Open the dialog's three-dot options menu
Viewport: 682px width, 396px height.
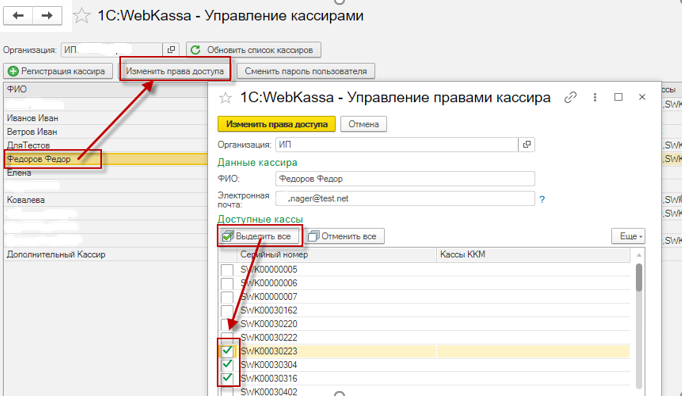coord(595,97)
